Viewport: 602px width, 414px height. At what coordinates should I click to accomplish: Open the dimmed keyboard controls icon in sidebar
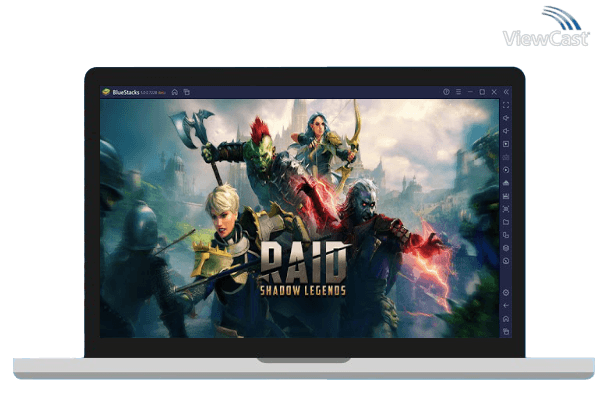pyautogui.click(x=506, y=157)
